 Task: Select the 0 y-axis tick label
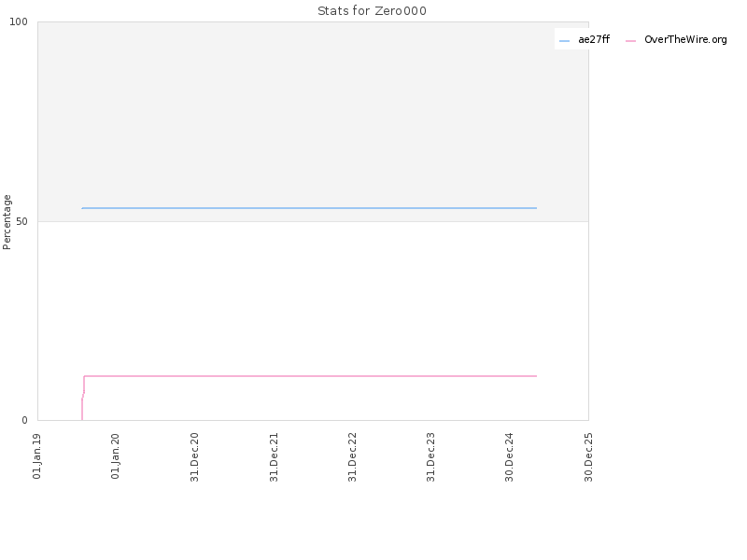coord(25,420)
